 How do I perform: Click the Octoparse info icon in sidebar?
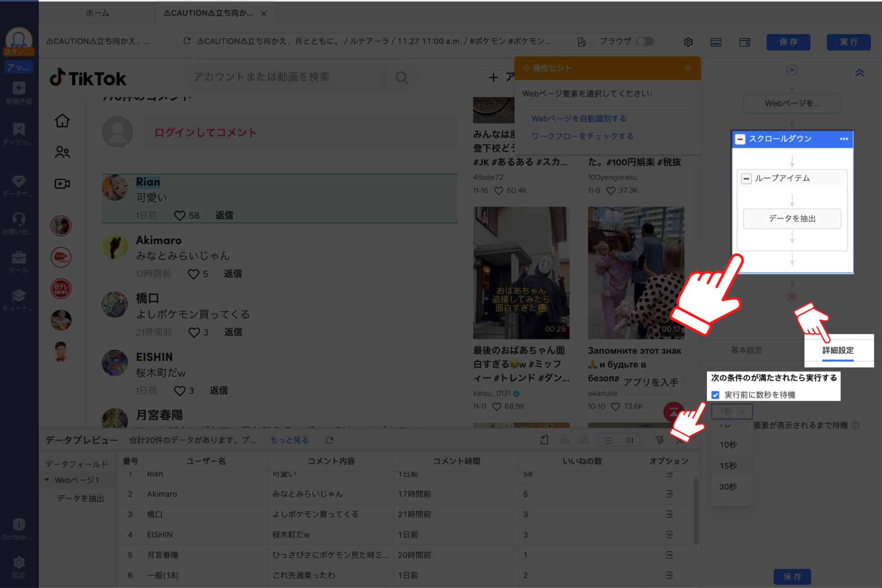click(19, 524)
